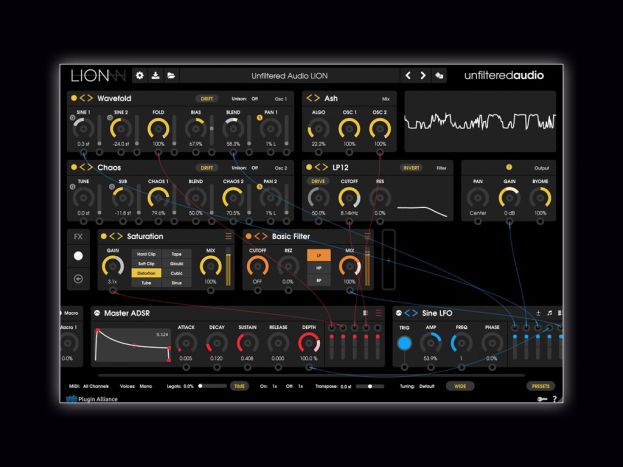Click the Plugin Alliance key icon
The image size is (623, 467).
point(541,399)
